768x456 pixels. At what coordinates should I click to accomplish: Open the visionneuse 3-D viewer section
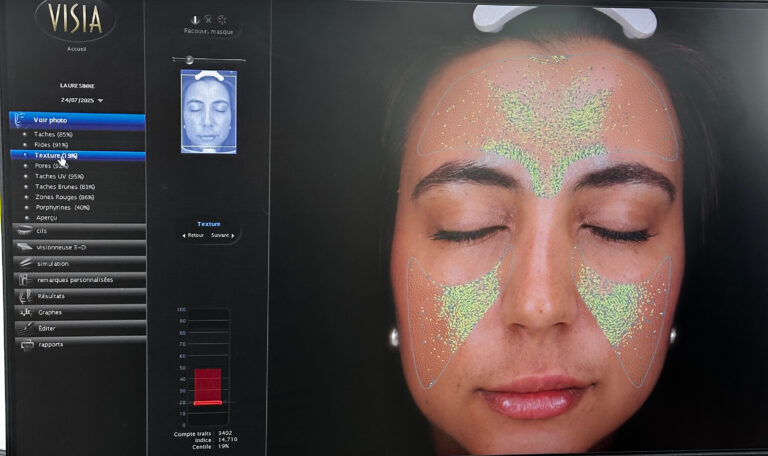coord(79,247)
